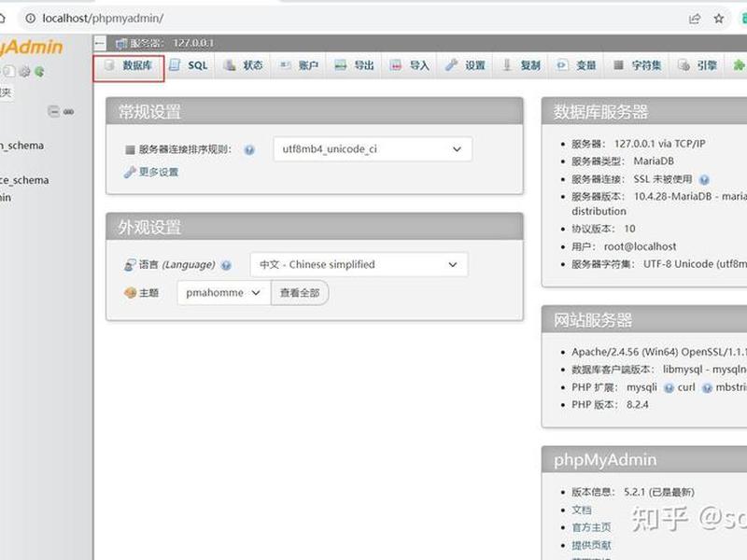Viewport: 747px width, 560px height.
Task: Click the link-with-main-panel chain icon
Action: [x=68, y=111]
